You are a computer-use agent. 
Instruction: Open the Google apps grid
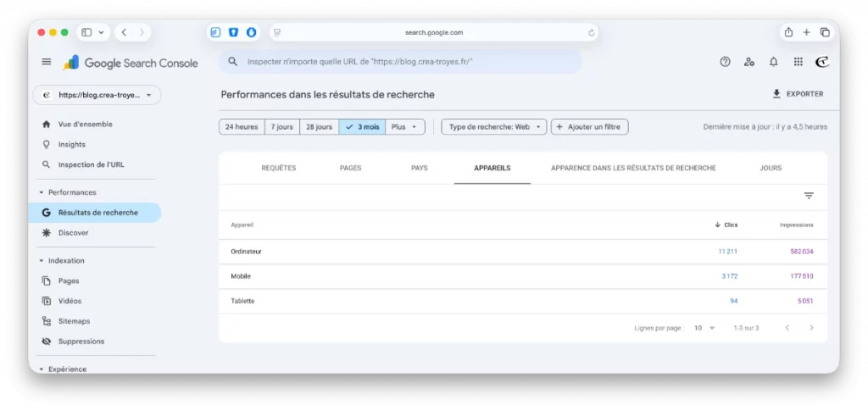pos(798,62)
